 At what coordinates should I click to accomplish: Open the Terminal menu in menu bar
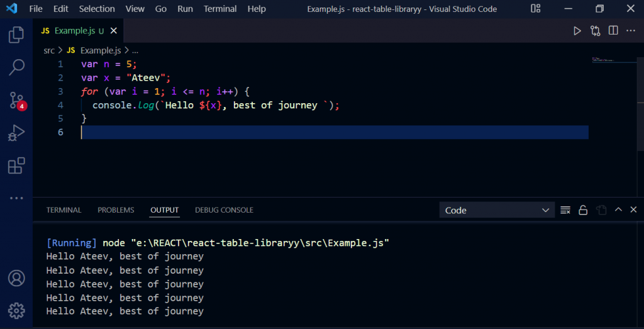click(x=220, y=9)
